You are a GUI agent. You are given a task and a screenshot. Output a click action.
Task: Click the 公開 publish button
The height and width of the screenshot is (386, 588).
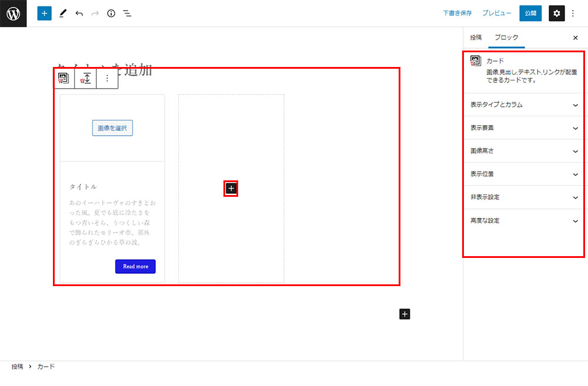[530, 13]
